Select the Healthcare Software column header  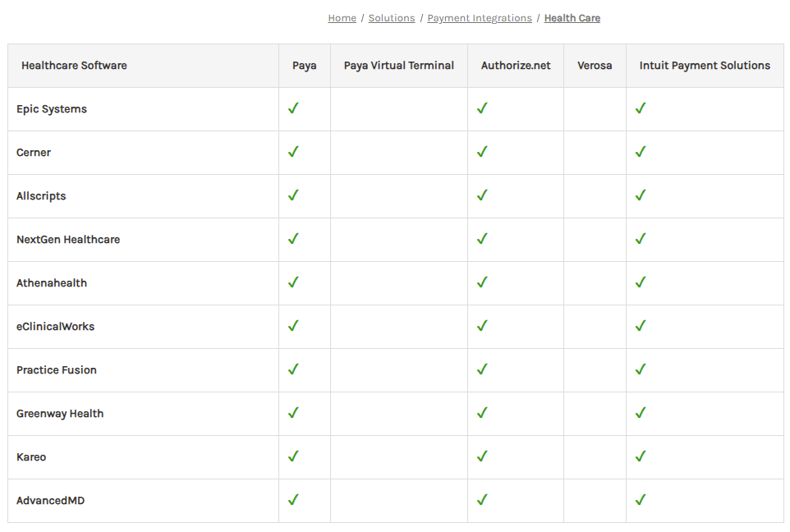[74, 66]
